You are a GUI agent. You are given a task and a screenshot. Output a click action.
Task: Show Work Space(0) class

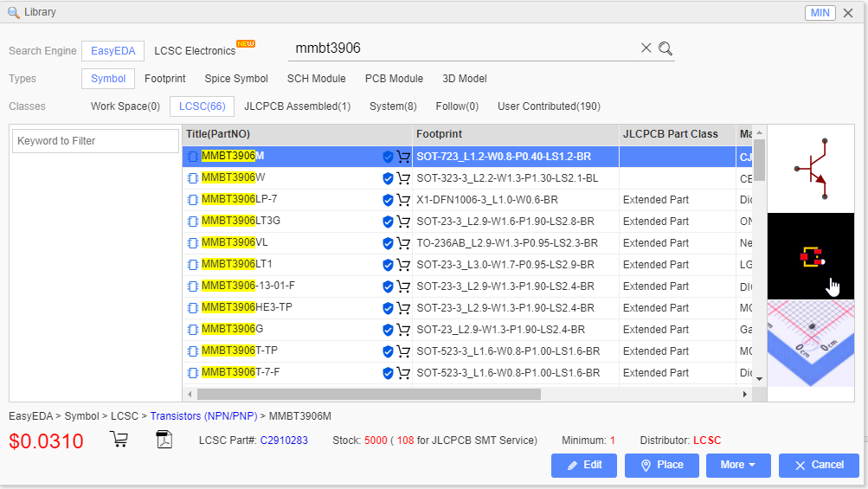(x=125, y=106)
